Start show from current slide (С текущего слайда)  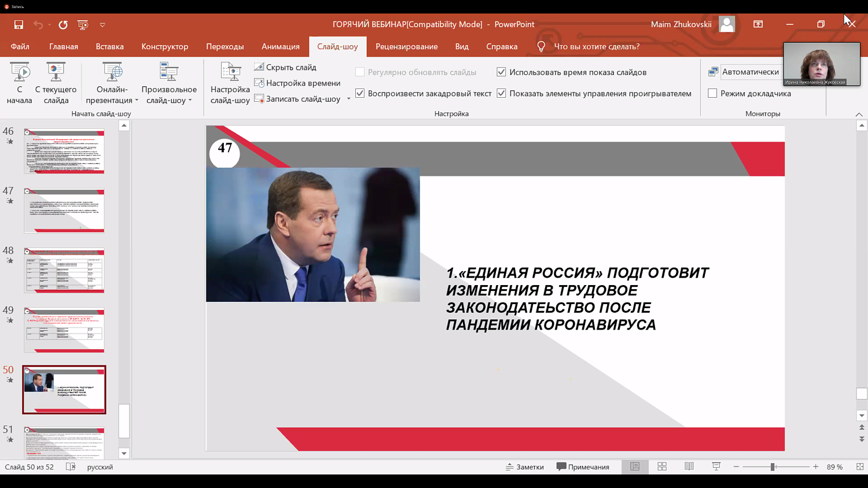click(56, 83)
